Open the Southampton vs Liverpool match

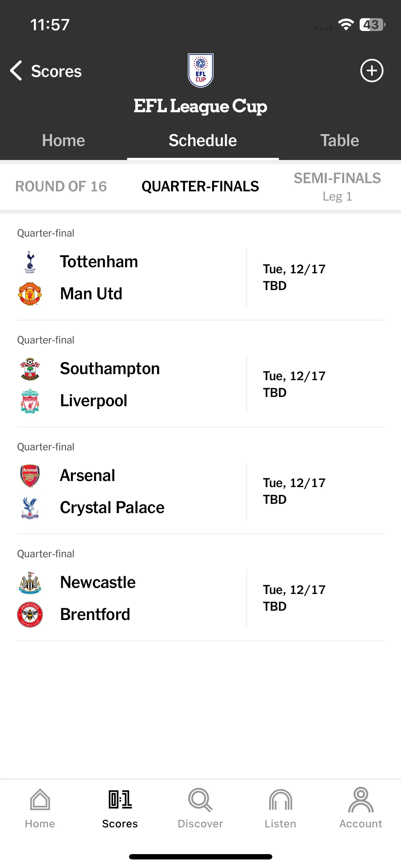[200, 385]
